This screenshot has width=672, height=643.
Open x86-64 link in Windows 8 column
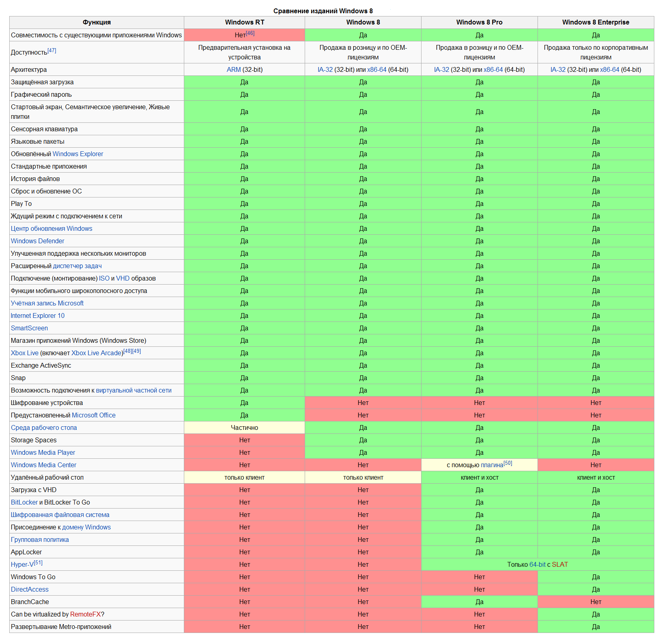click(377, 69)
